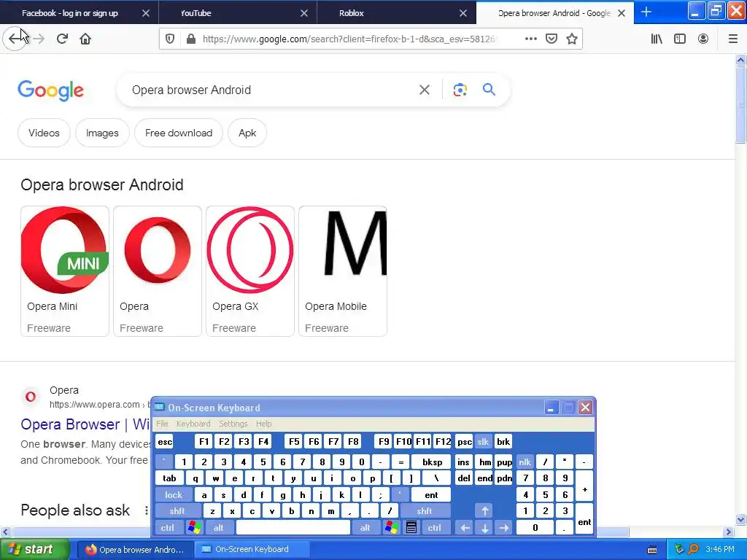Open the Opera Mini freeware card
Image resolution: width=747 pixels, height=560 pixels.
click(x=65, y=271)
